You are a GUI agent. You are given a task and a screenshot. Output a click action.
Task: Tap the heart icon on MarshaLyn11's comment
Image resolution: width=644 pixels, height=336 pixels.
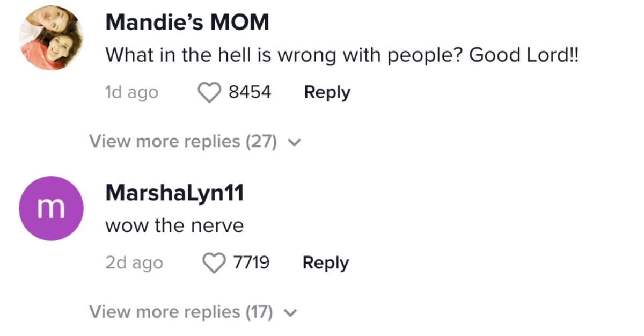(x=214, y=263)
